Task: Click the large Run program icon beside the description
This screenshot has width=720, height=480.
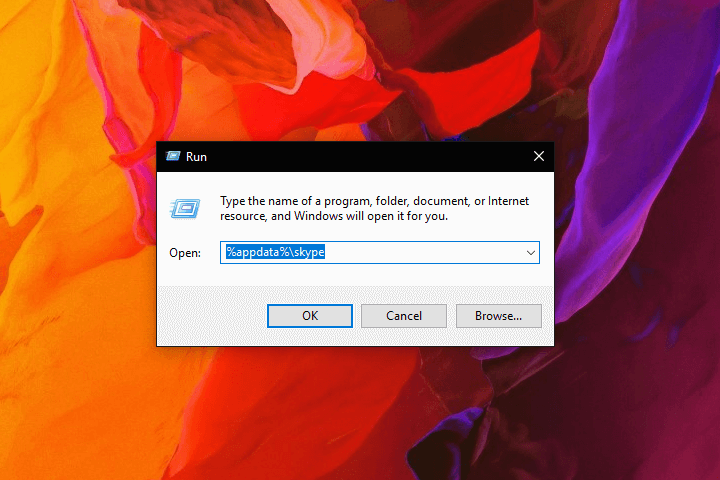Action: [185, 209]
